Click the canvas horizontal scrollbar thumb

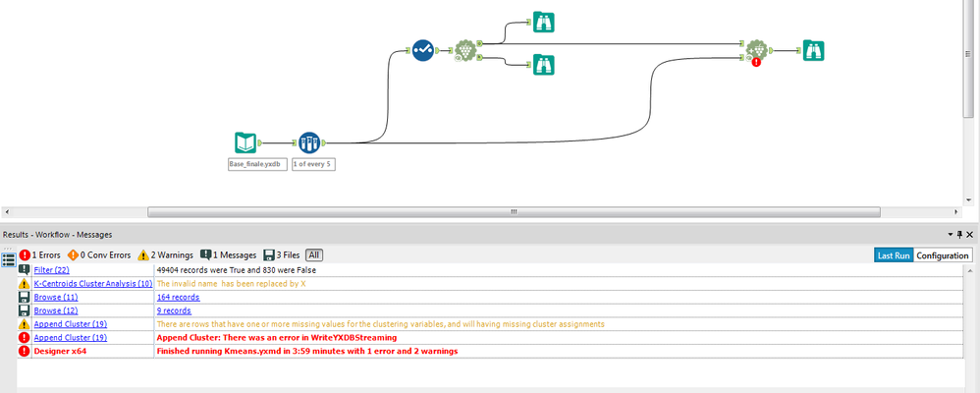(x=514, y=212)
